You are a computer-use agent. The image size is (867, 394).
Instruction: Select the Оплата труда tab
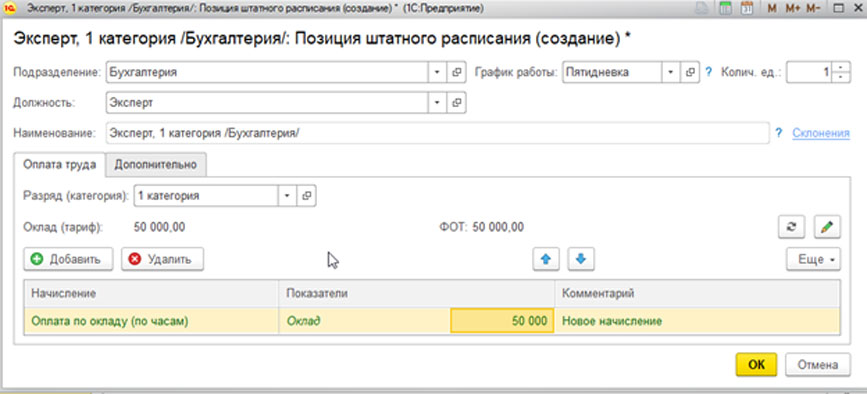click(x=59, y=165)
